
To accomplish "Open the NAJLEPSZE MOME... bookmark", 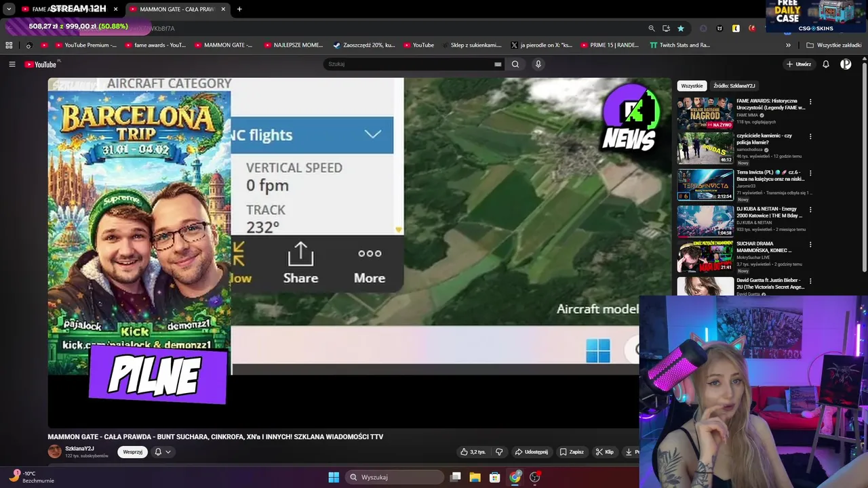I will (293, 45).
